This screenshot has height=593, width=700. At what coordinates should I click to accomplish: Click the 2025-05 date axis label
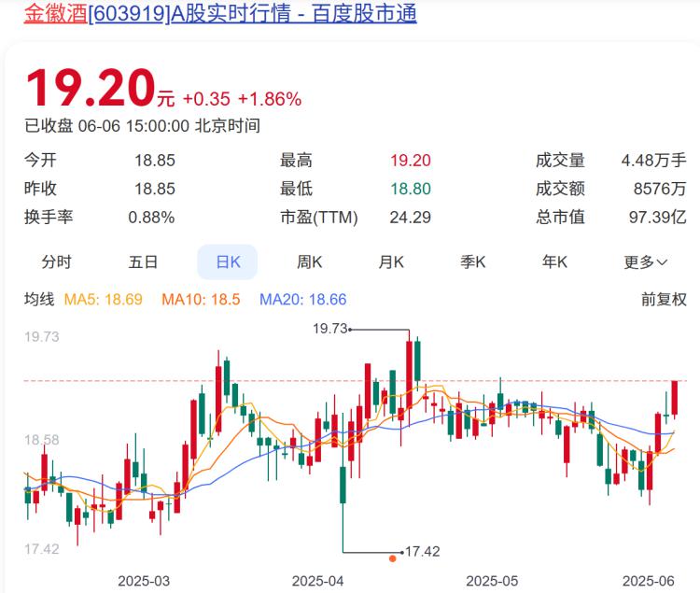point(492,581)
